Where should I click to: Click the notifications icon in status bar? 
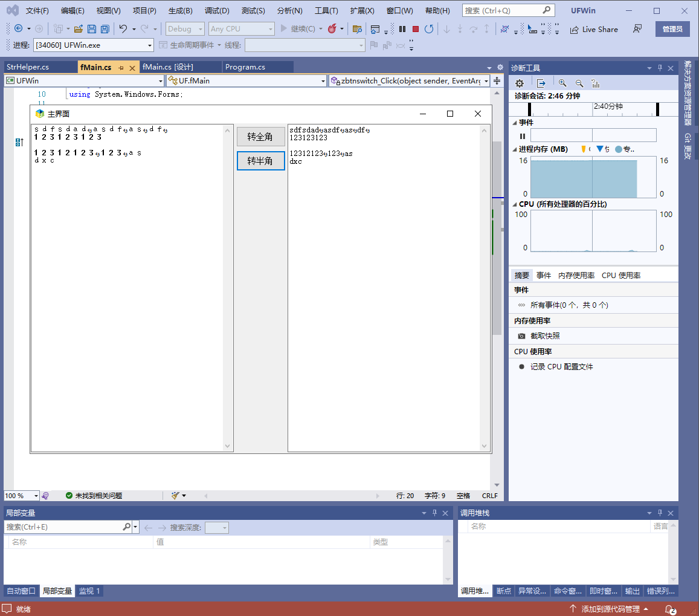tap(670, 609)
